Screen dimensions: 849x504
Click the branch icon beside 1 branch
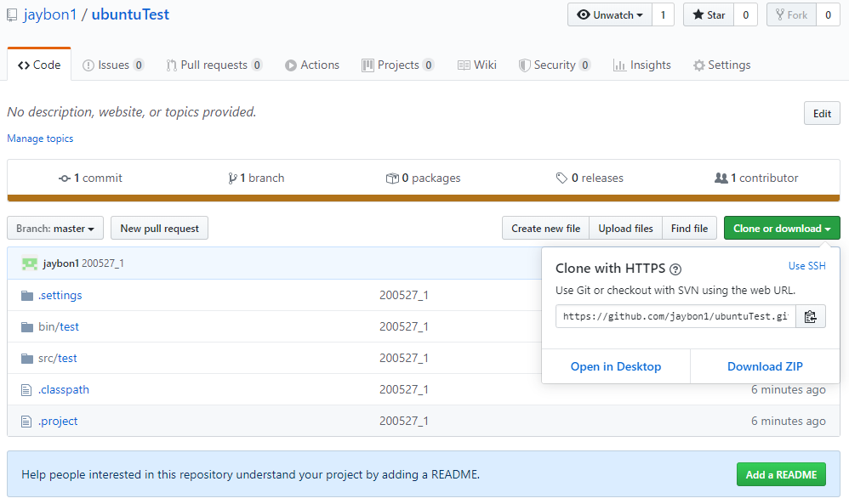(x=232, y=178)
